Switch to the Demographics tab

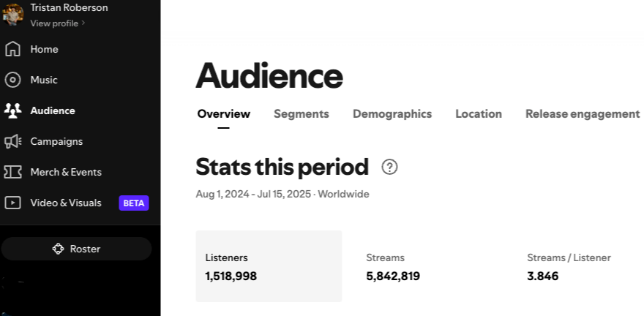click(392, 114)
